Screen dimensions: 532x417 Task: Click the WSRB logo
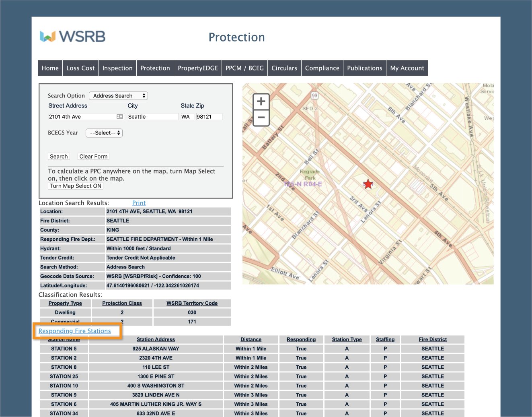[x=72, y=37]
